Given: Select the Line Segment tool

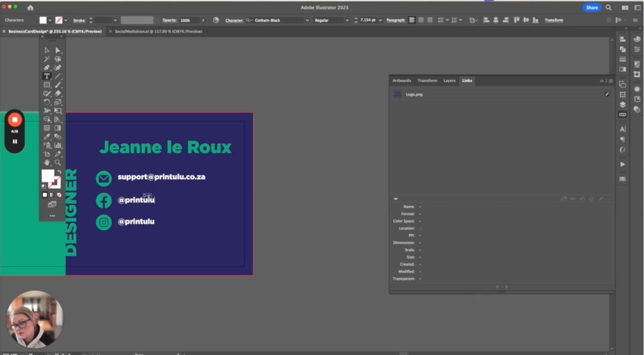Looking at the screenshot, I should click(x=57, y=76).
